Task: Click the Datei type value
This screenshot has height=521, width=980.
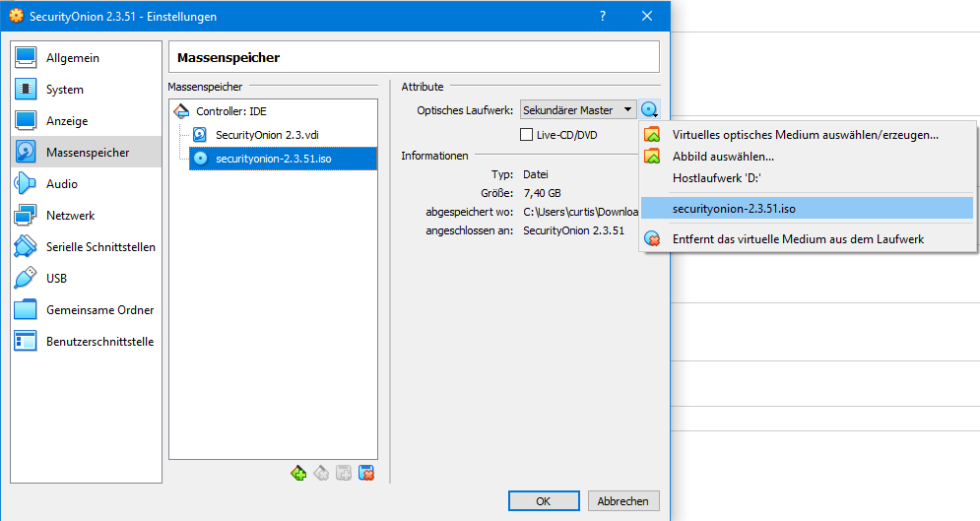Action: 536,174
